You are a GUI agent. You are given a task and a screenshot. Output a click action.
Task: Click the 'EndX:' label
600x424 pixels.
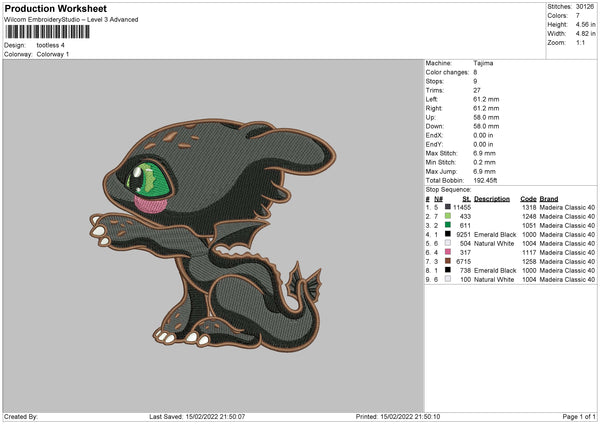(x=434, y=135)
